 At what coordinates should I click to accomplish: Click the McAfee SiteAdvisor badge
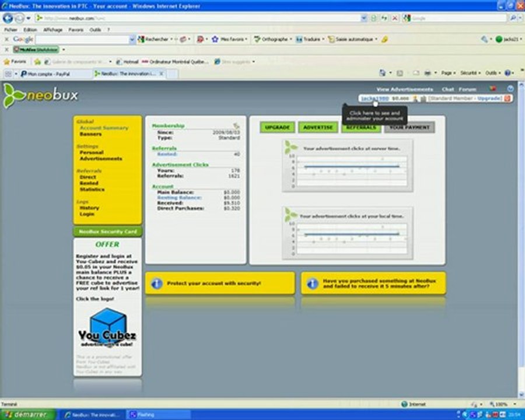(36, 50)
